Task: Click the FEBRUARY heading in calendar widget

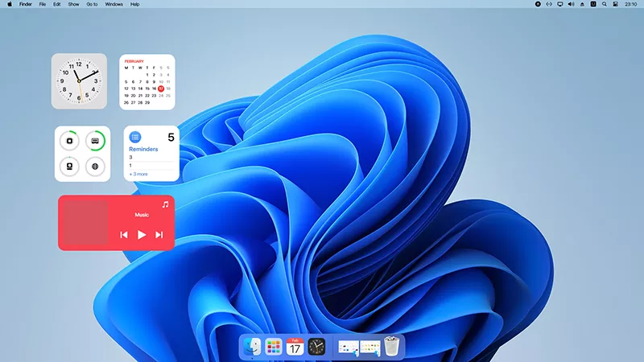Action: coord(134,61)
